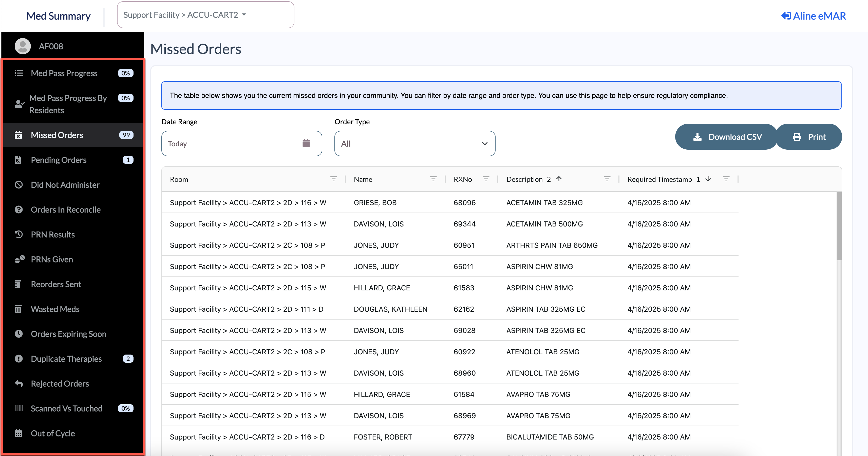Click the Aline eMAR logo link
The height and width of the screenshot is (456, 868).
814,16
